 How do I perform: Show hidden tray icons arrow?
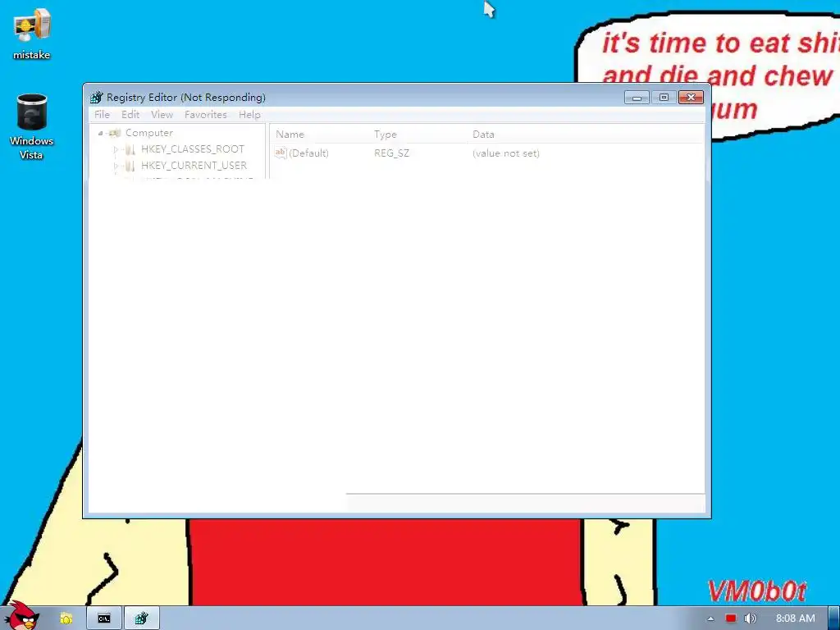coord(710,619)
